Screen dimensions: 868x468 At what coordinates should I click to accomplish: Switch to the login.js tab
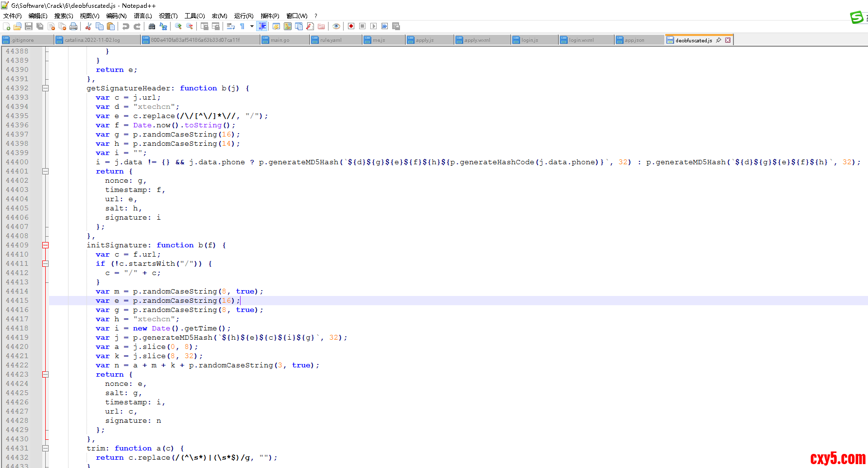529,40
